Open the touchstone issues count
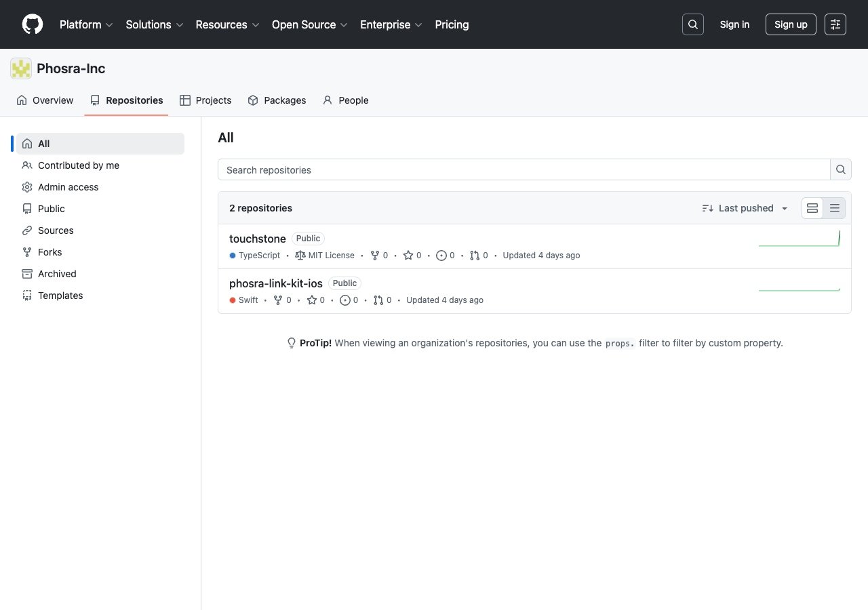 coord(446,256)
